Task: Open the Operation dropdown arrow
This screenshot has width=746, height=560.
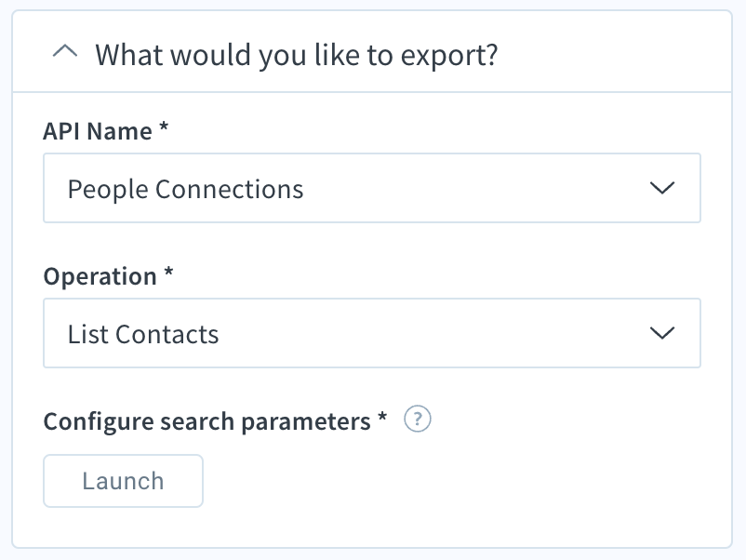Action: tap(662, 333)
